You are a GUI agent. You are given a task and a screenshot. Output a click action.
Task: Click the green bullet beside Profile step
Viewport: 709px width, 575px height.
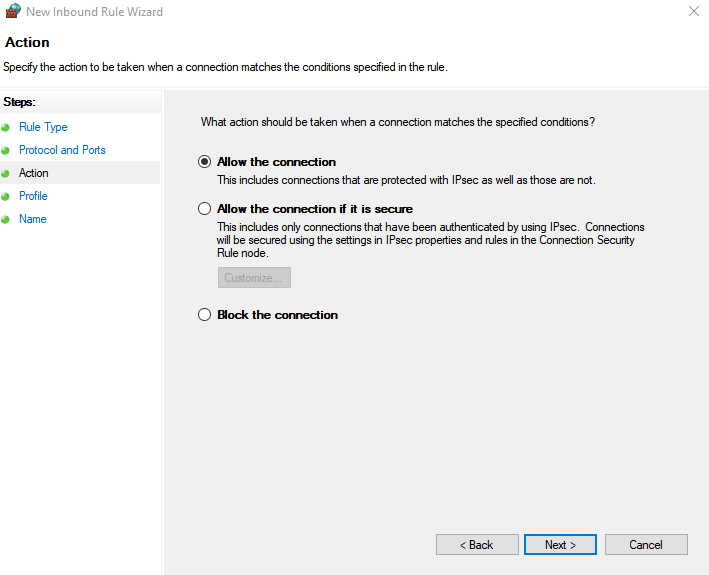click(5, 197)
